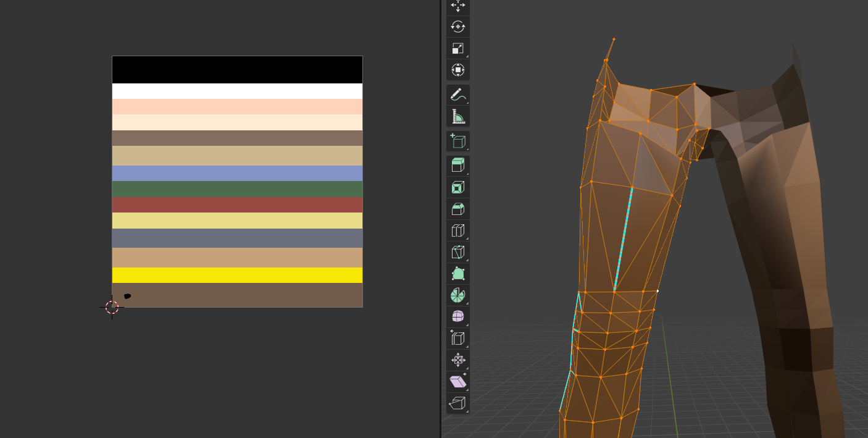The image size is (868, 438).
Task: Pick the Poly Build tool
Action: [x=457, y=274]
